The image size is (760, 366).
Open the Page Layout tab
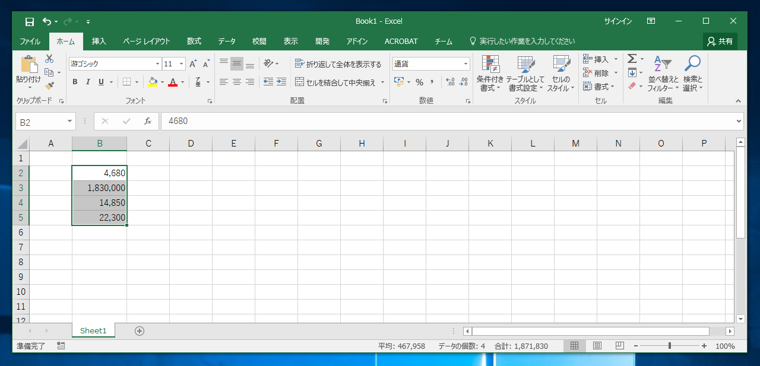click(146, 42)
